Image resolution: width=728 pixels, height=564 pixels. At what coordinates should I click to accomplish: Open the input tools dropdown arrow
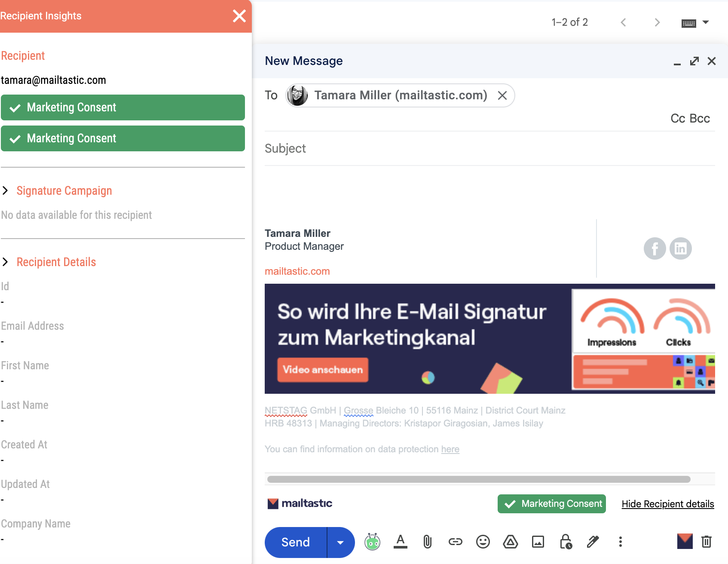[x=706, y=22]
